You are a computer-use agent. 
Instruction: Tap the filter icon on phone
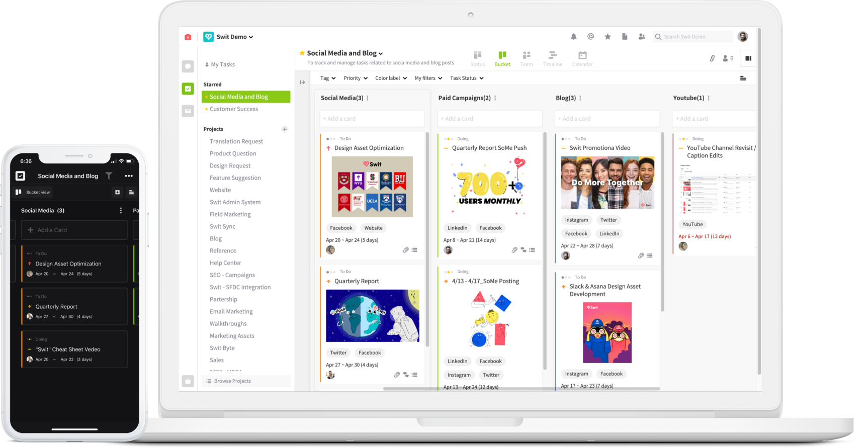[109, 176]
